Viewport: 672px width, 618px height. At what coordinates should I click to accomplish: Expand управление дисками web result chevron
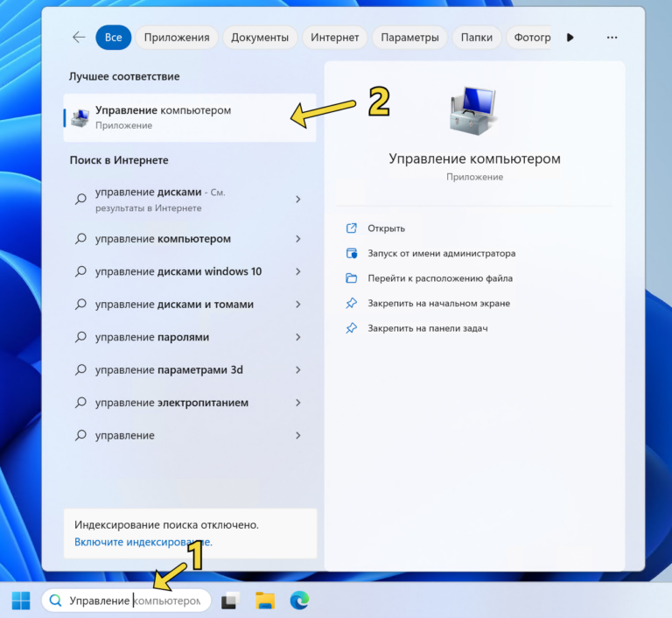tap(298, 200)
